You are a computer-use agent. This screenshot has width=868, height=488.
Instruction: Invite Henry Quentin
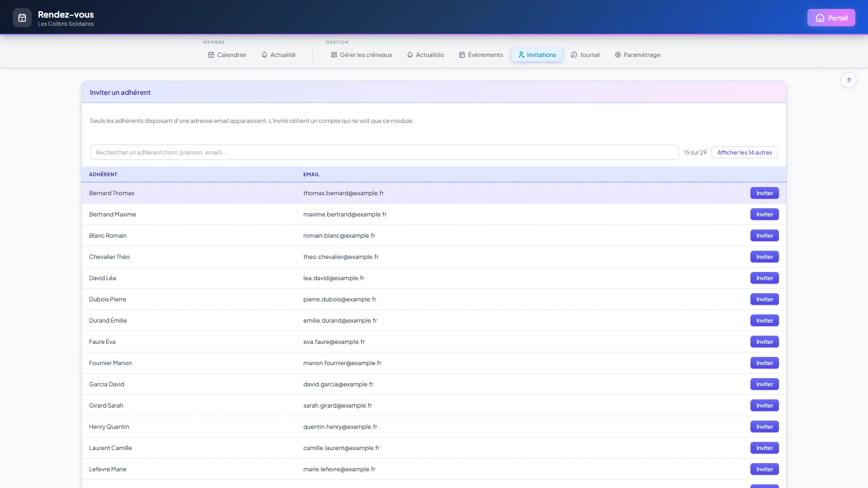point(764,427)
